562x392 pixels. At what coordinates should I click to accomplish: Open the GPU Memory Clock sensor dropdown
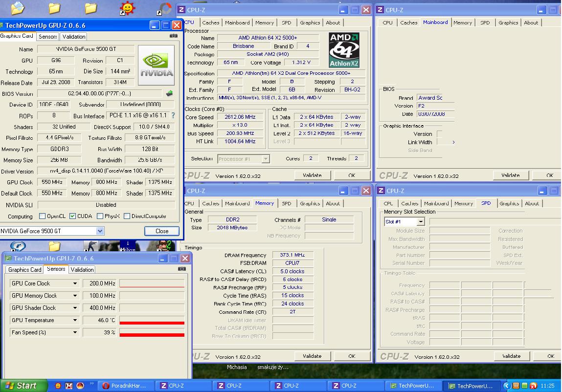(x=75, y=296)
